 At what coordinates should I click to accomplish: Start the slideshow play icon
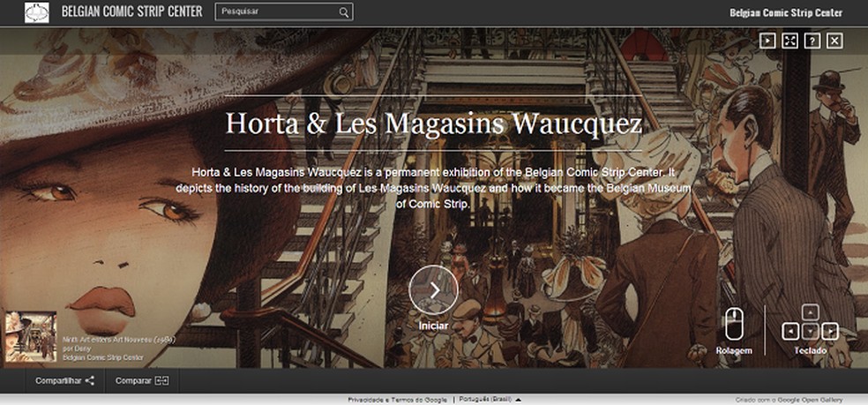pos(767,41)
